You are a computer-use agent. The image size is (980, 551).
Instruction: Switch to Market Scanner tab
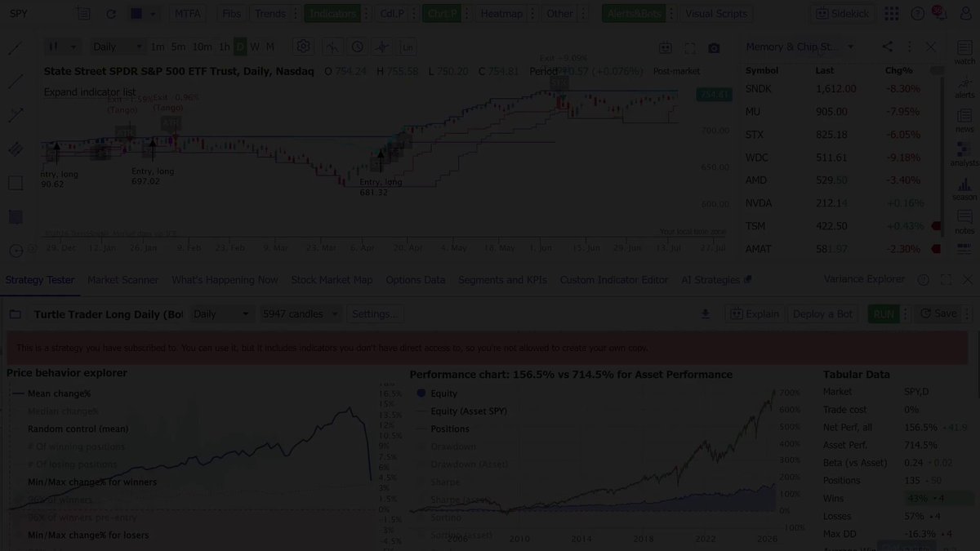click(123, 279)
